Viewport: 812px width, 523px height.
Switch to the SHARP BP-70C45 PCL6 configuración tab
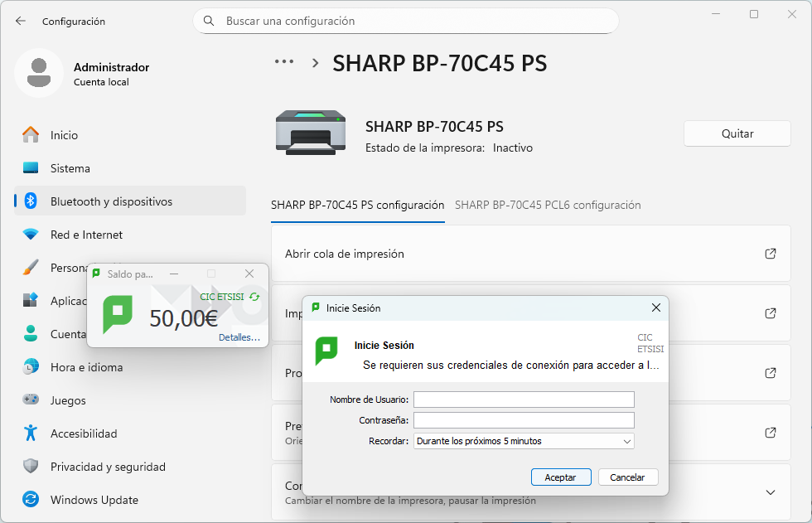(x=548, y=205)
